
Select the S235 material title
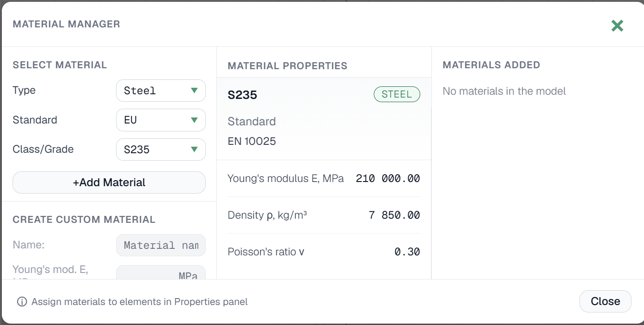pyautogui.click(x=242, y=95)
